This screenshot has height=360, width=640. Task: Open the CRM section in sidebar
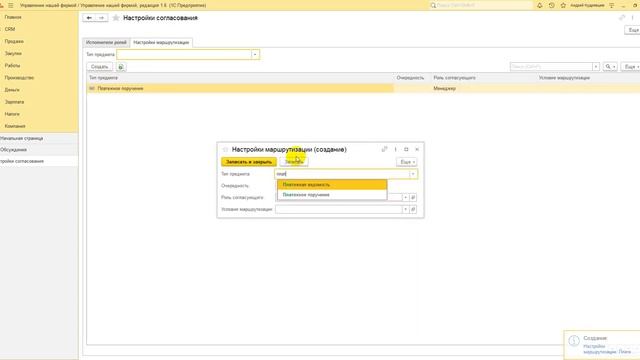point(10,29)
